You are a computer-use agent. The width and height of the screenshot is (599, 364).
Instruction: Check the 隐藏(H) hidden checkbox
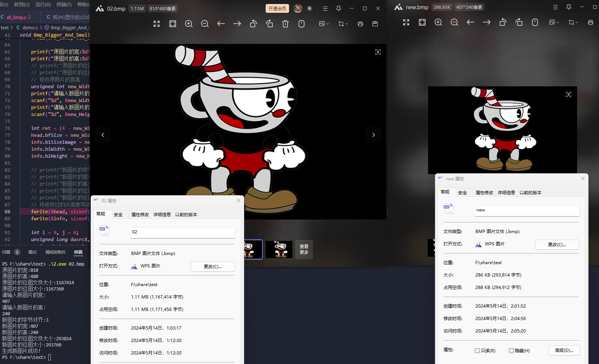tap(511, 351)
